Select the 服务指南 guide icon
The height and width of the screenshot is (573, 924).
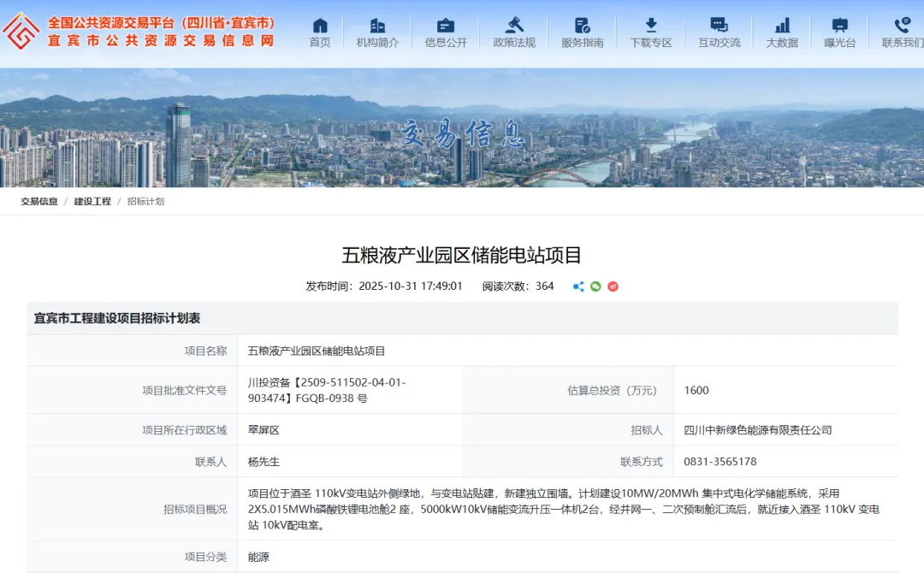[x=582, y=27]
